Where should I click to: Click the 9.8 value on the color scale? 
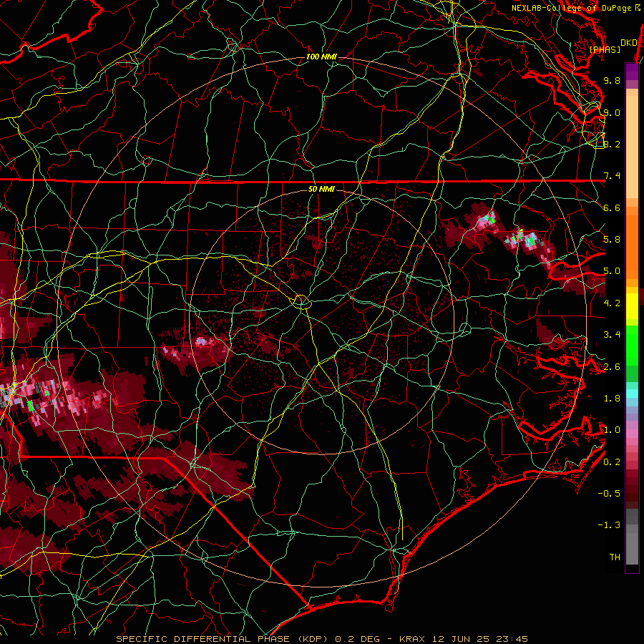coord(612,80)
